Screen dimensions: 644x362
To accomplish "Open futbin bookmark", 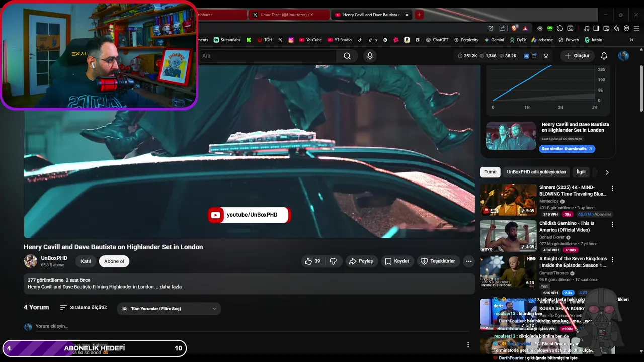I will point(593,40).
